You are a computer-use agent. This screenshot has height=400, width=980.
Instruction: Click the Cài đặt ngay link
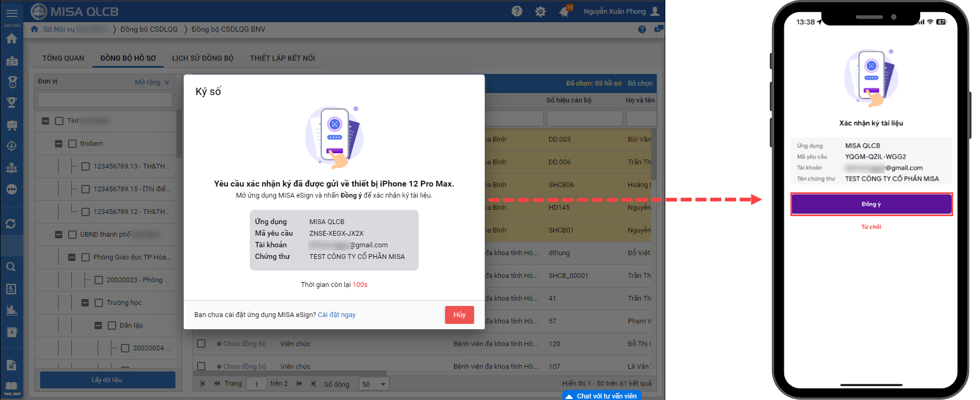tap(337, 315)
